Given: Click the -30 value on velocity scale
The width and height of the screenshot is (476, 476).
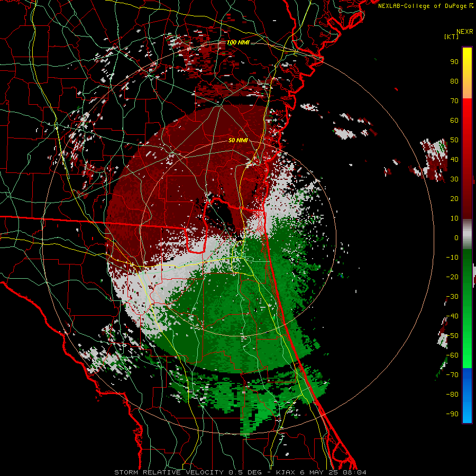Looking at the screenshot, I should (452, 297).
